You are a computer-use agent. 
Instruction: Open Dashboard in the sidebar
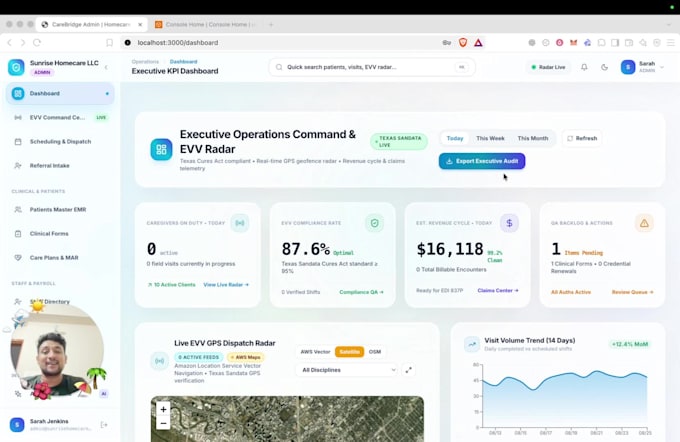tap(60, 94)
